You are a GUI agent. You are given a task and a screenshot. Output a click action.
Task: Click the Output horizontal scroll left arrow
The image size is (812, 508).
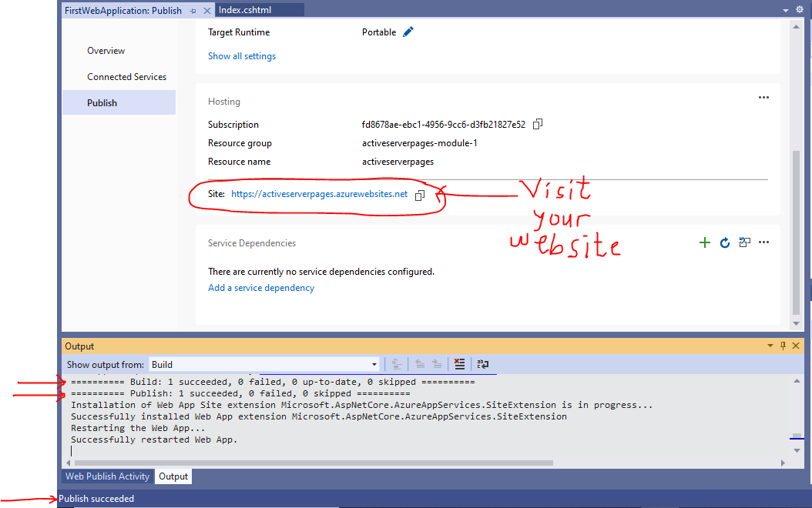coord(69,463)
